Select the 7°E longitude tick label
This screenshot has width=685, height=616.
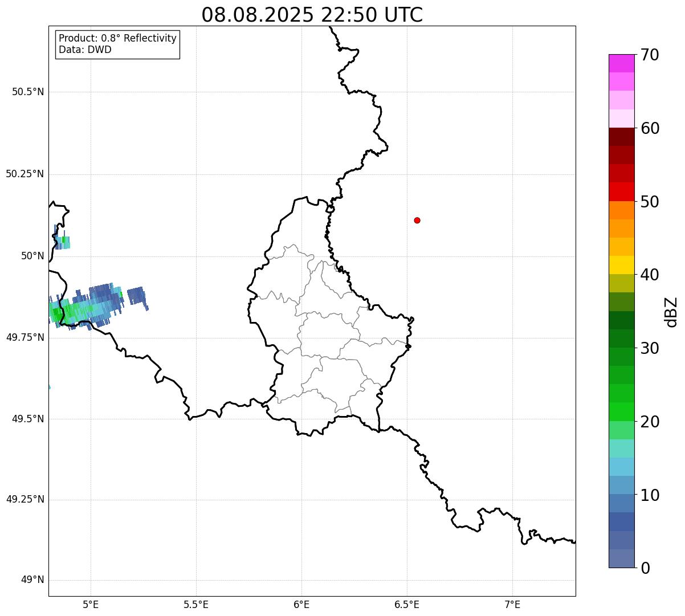tap(513, 604)
